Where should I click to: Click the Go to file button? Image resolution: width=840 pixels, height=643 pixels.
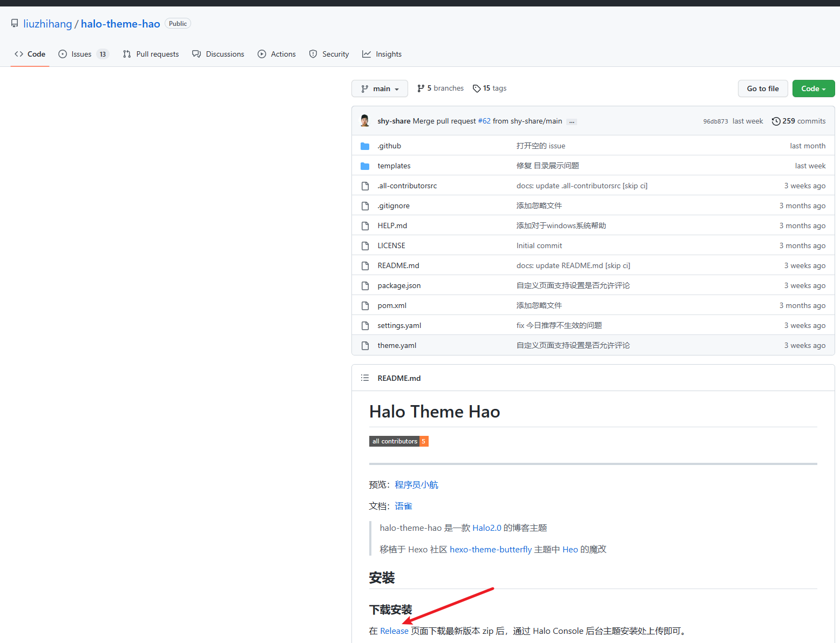763,88
